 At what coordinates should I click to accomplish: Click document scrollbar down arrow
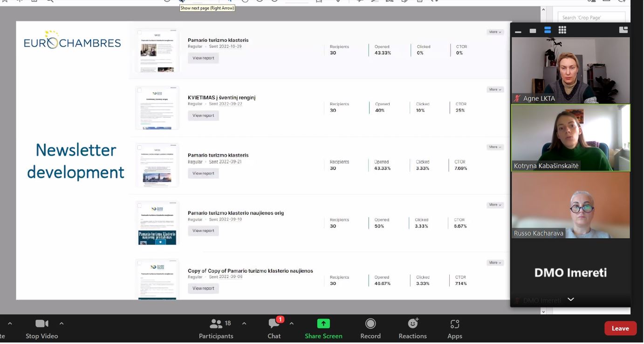point(543,311)
